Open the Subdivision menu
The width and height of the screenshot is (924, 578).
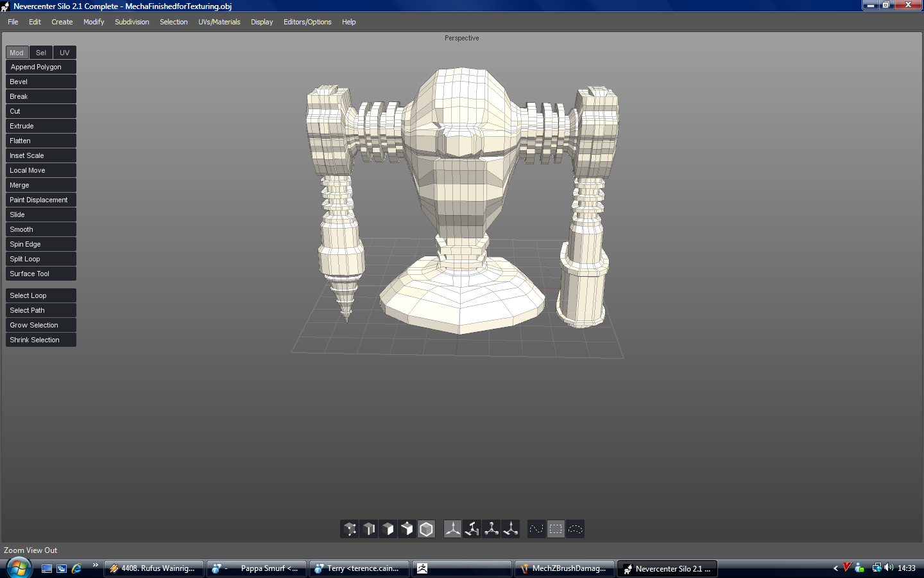click(x=132, y=22)
